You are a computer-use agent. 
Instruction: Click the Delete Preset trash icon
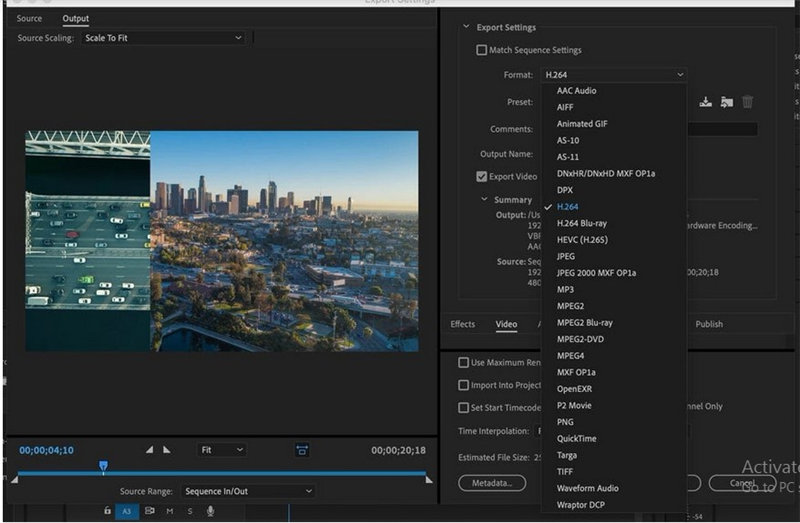click(747, 102)
